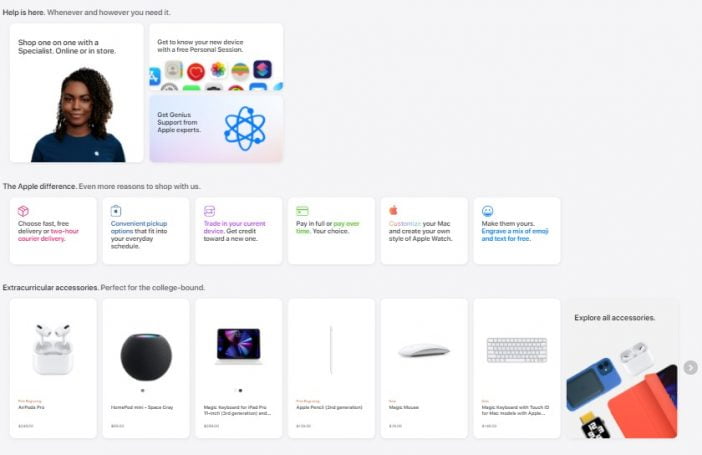Open the AirPods Pro product card

[x=53, y=368]
